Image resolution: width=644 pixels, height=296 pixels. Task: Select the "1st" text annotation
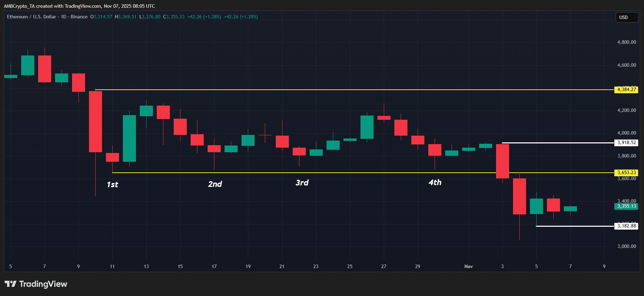tap(112, 184)
